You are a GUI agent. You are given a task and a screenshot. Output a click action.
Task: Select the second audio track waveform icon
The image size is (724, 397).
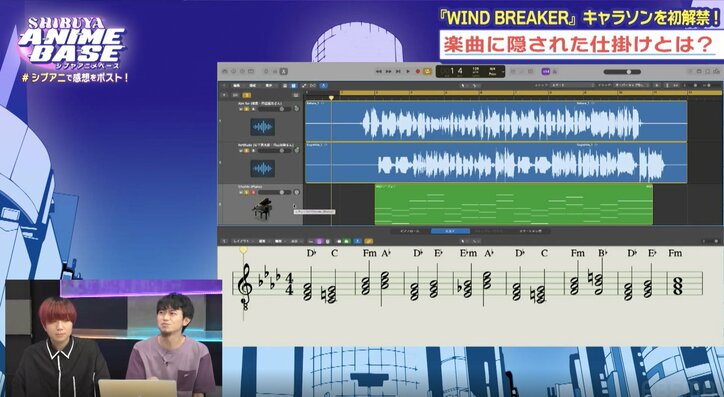point(262,168)
